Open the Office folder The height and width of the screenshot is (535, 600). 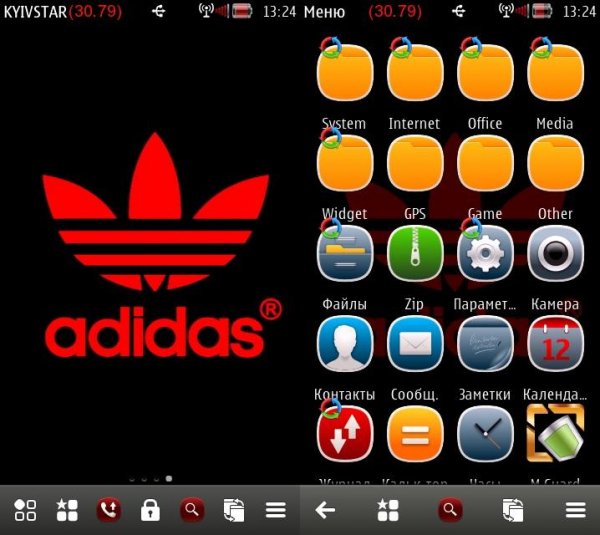tap(485, 73)
